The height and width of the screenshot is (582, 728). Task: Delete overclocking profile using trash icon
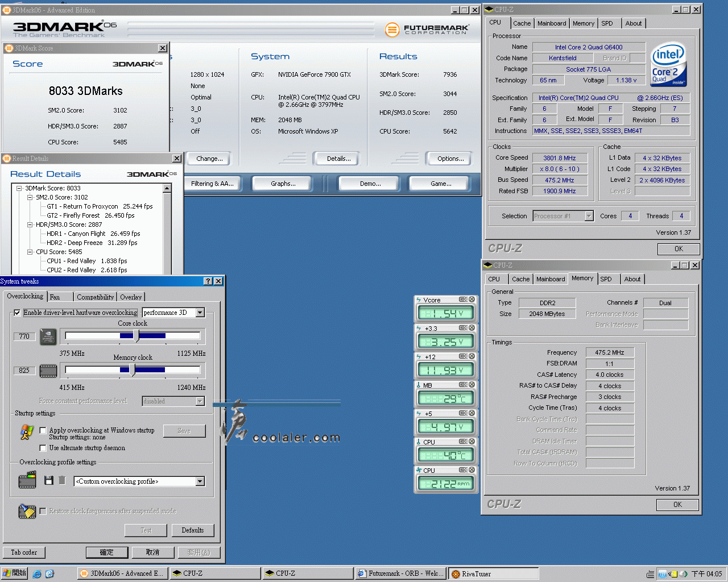point(62,481)
